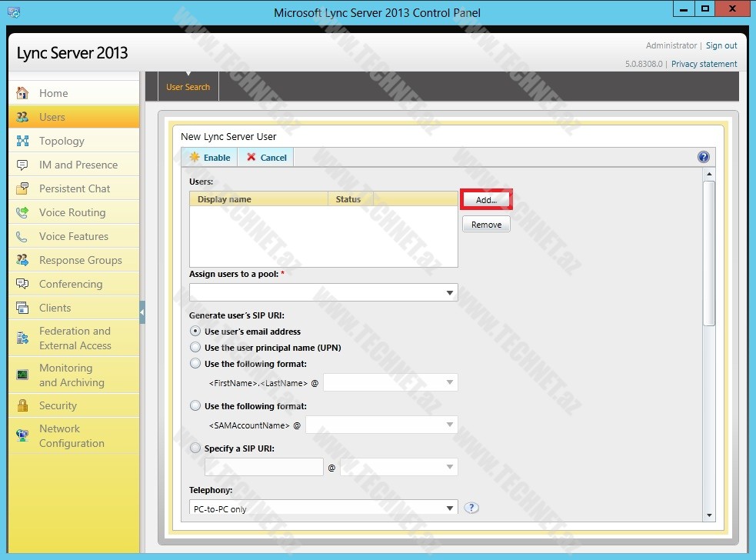Collapse the left navigation pane arrow
Viewport: 756px width, 560px height.
point(142,312)
